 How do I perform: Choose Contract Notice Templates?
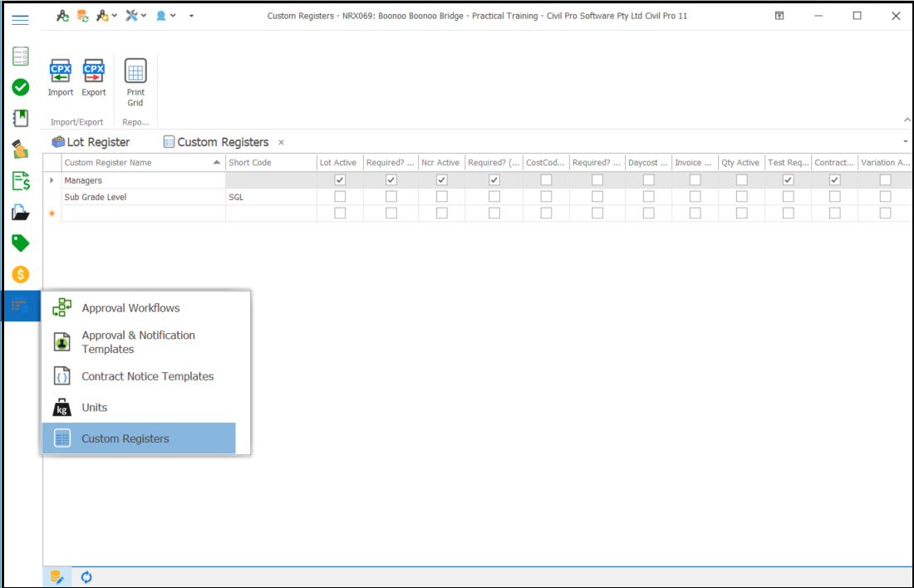tap(148, 375)
